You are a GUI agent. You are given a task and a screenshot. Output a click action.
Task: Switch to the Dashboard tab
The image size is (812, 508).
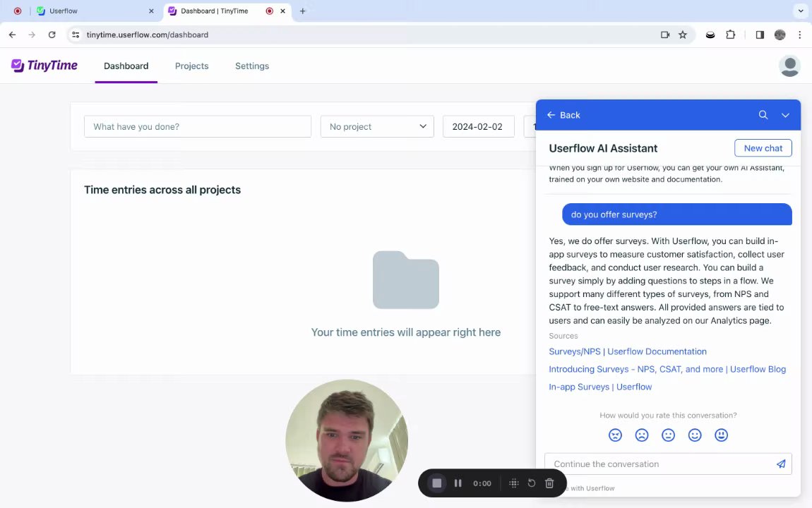tap(126, 66)
